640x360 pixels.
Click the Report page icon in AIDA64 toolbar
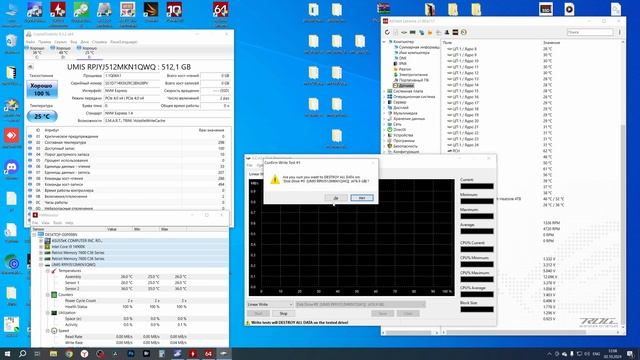pyautogui.click(x=396, y=32)
